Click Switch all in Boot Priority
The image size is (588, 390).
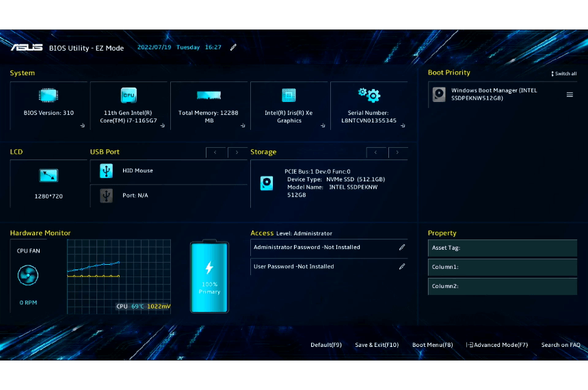[x=564, y=74]
